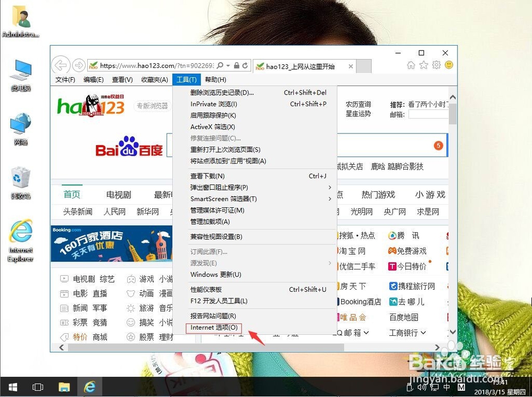Select 启用跟踪保护(K) menu entry
This screenshot has width=532, height=397.
[x=255, y=115]
